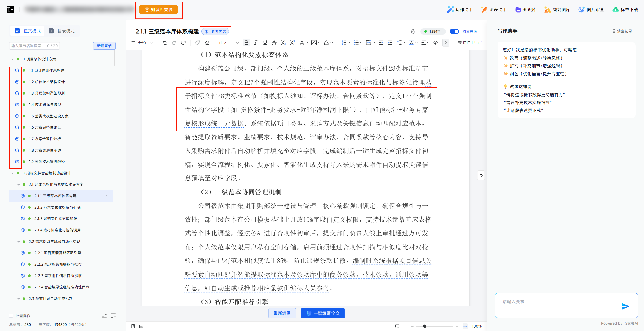Click the 参考内容 button beside the title
Image resolution: width=644 pixels, height=331 pixels.
pyautogui.click(x=215, y=31)
